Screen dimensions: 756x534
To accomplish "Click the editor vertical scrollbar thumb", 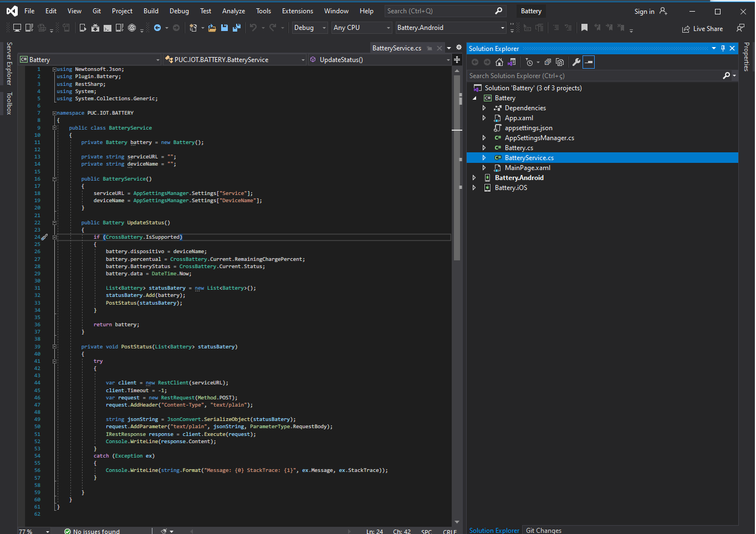I will click(457, 166).
